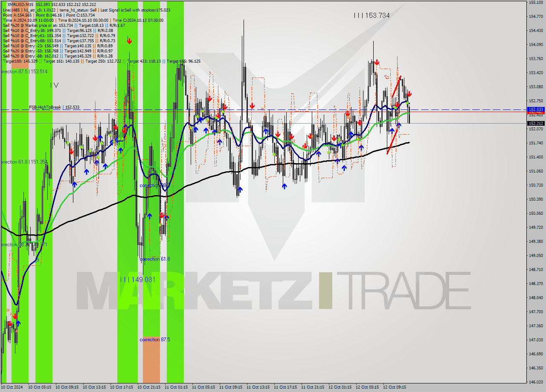Click the XMRUSD,M15 symbol title
The image size is (546, 392).
20,4
